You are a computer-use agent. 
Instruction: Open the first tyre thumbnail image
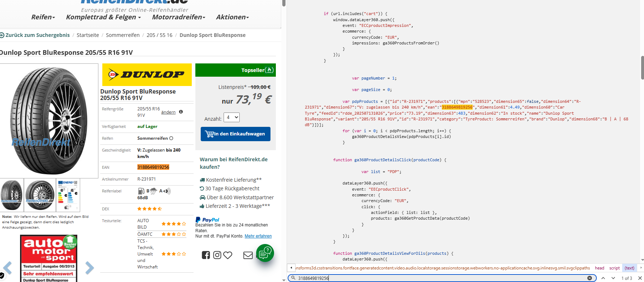pyautogui.click(x=11, y=195)
